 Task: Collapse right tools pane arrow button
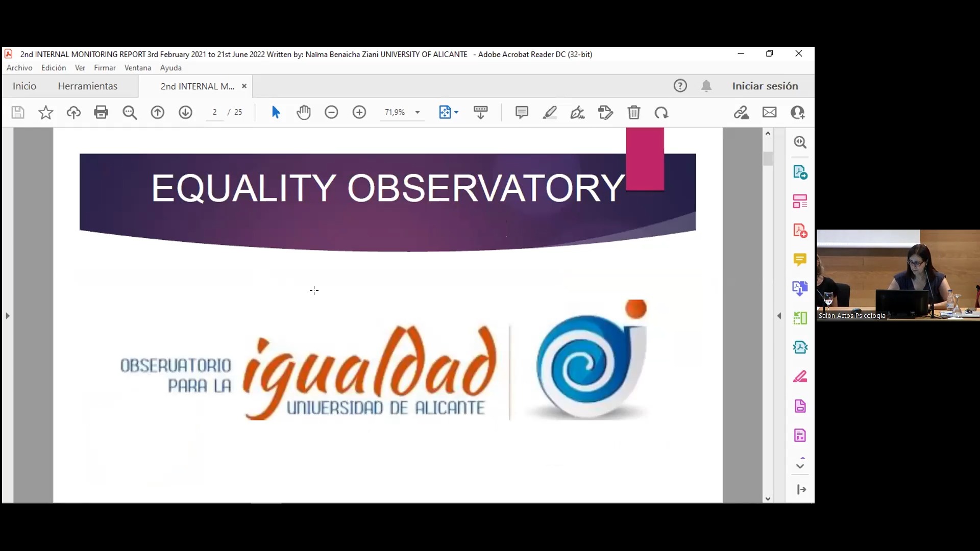(x=801, y=490)
